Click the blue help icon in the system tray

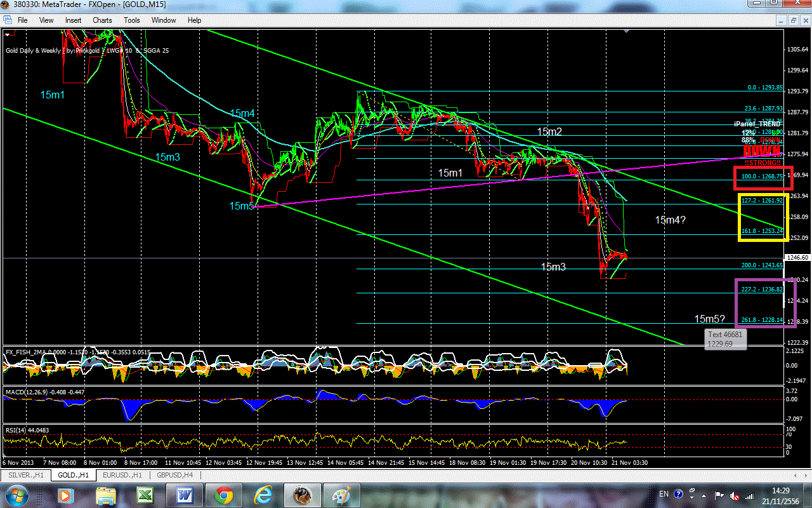(x=678, y=494)
